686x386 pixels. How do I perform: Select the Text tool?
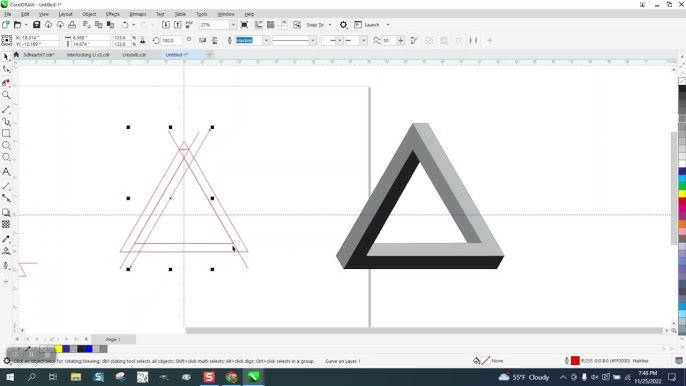[6, 172]
